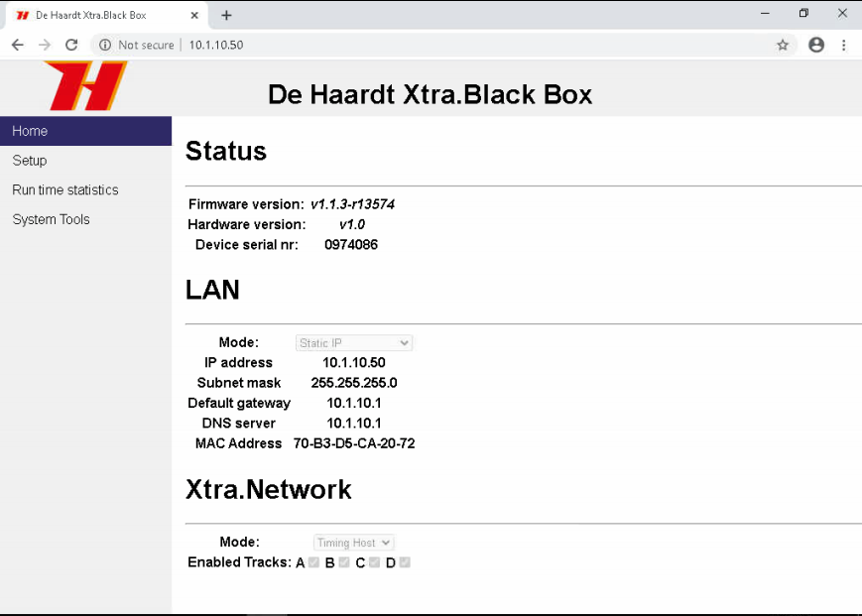Open the Chrome three-dot menu
The width and height of the screenshot is (862, 616).
tap(843, 45)
